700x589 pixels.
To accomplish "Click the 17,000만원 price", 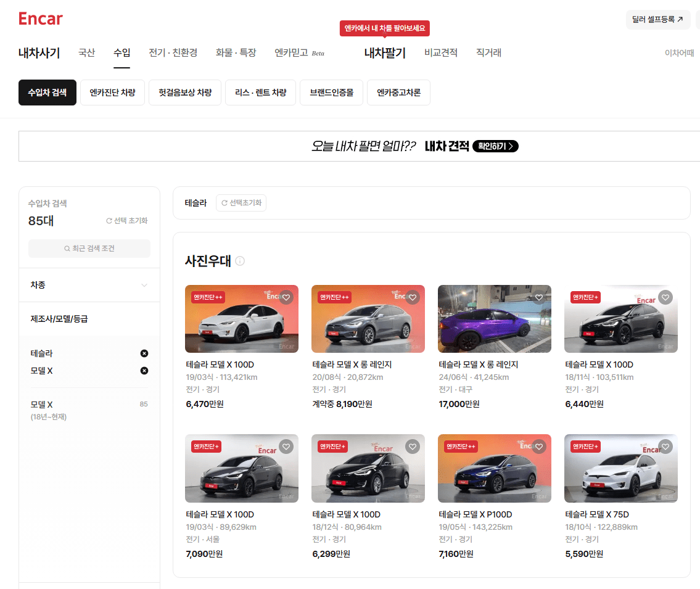I will pyautogui.click(x=459, y=404).
